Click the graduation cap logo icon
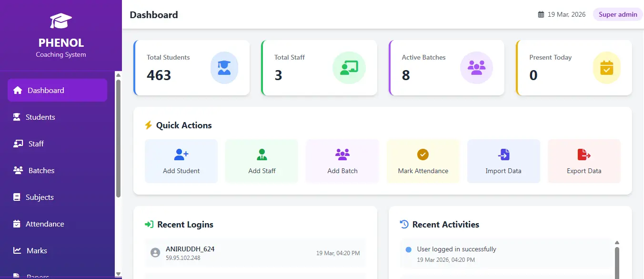This screenshot has width=644, height=279. 61,21
